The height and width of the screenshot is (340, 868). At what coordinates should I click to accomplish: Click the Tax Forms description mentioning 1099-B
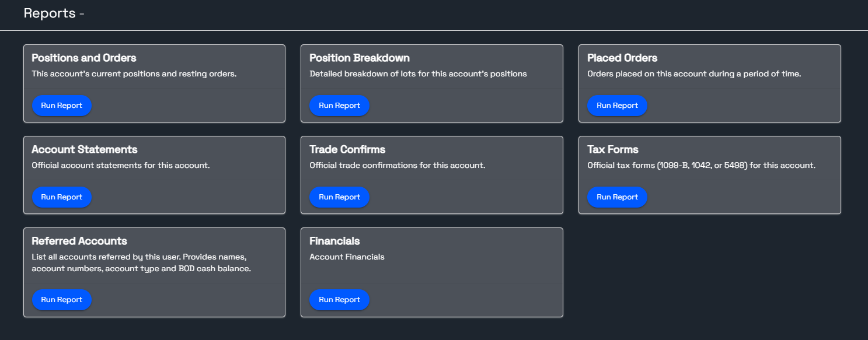click(701, 165)
